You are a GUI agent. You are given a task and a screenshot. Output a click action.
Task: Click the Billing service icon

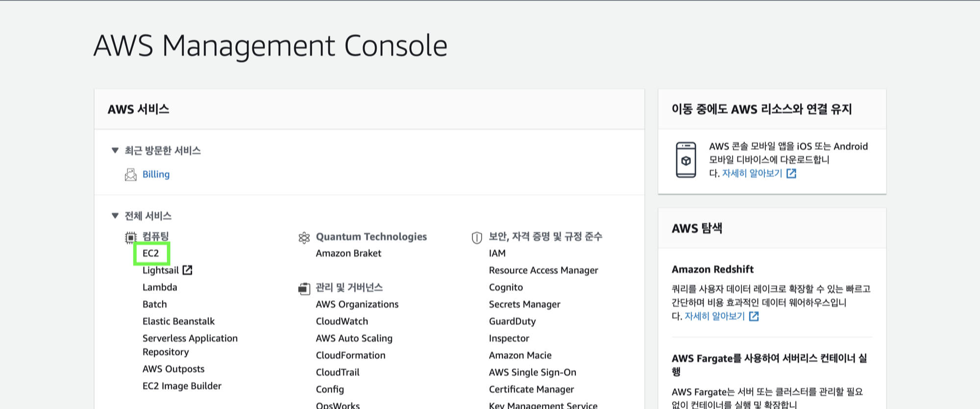coord(130,174)
